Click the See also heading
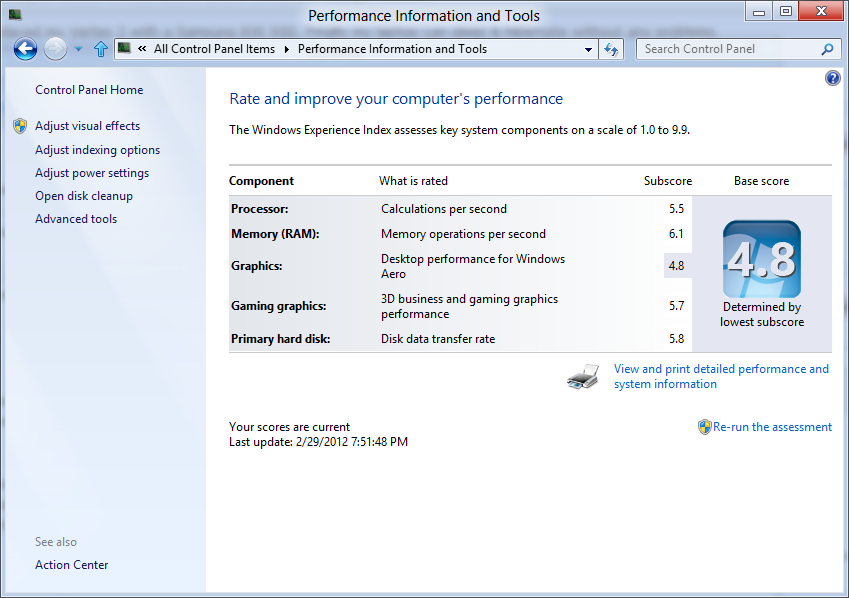This screenshot has height=598, width=849. [x=56, y=542]
